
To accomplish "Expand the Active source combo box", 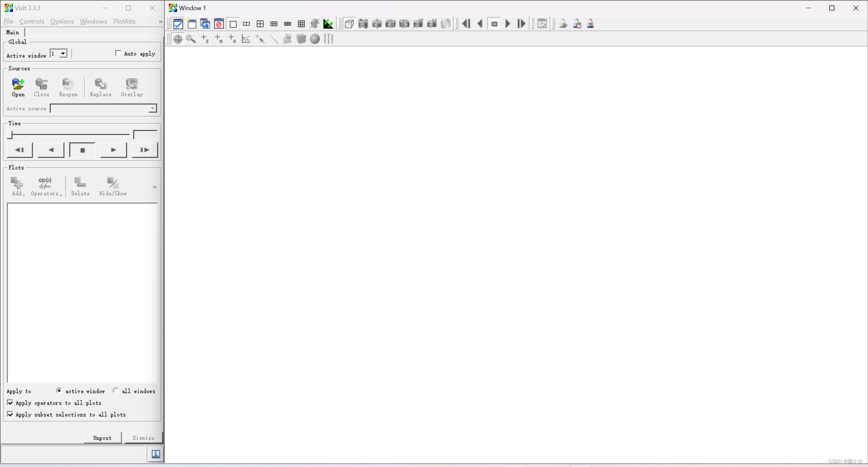I will tap(153, 108).
